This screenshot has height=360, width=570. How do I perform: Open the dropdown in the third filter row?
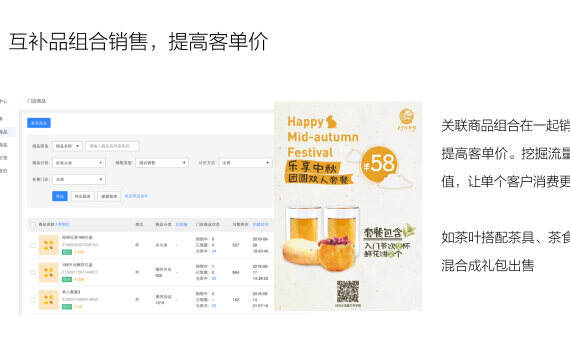point(79,180)
